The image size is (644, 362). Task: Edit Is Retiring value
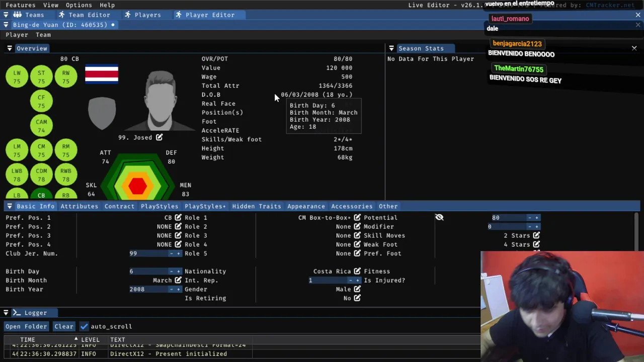tap(357, 299)
